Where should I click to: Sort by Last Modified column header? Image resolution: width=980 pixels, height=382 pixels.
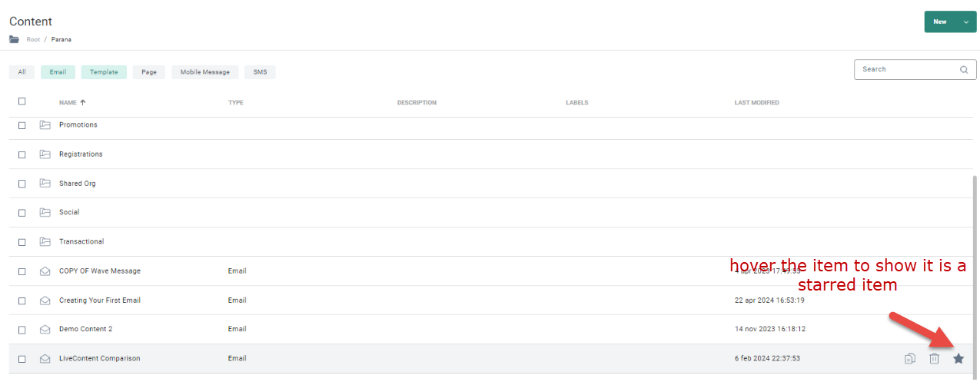click(x=756, y=102)
